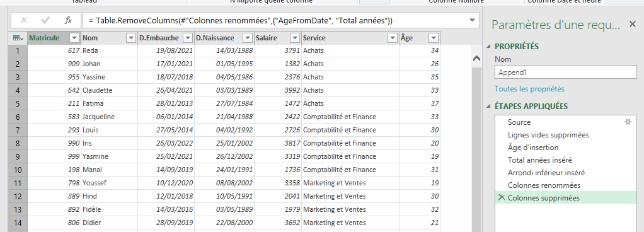This screenshot has width=644, height=232.
Task: Open Service column filter dropdown
Action: (392, 38)
